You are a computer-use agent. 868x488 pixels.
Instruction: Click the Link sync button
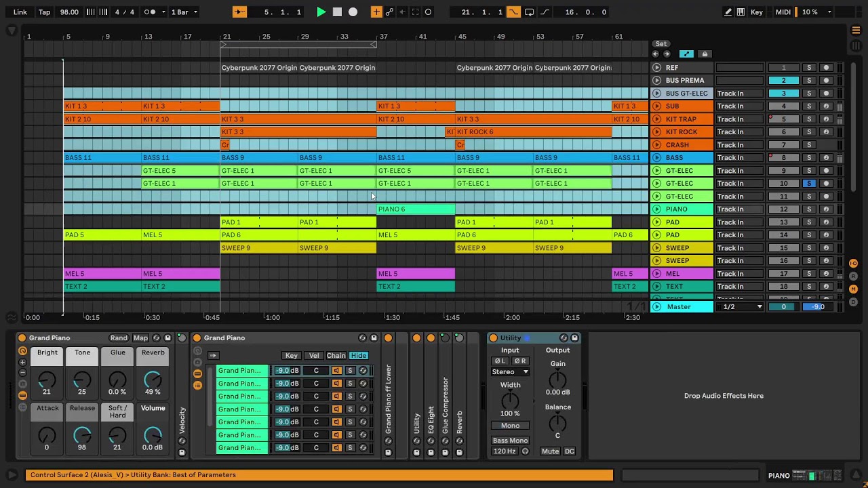20,12
